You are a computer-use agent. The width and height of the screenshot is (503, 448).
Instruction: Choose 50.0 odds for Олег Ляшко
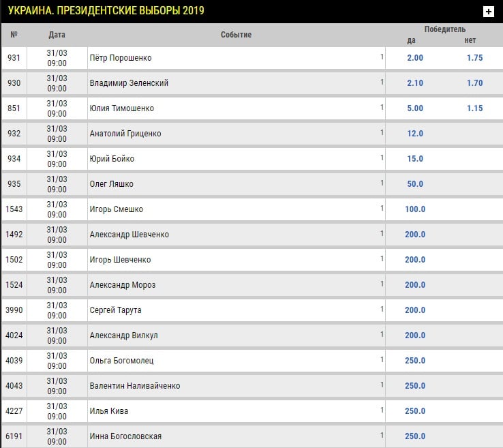415,184
